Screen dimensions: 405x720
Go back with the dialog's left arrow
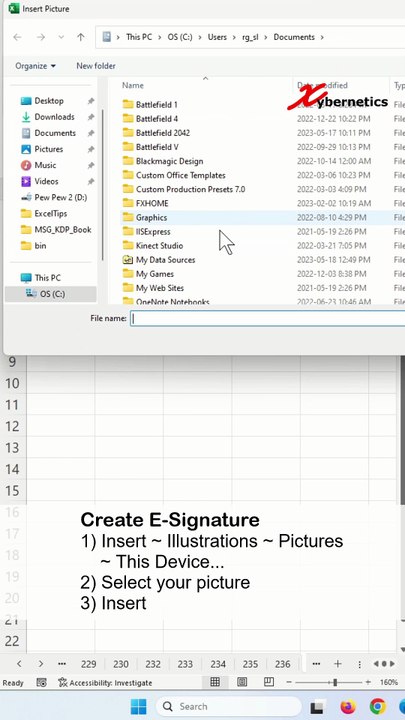coord(17,37)
